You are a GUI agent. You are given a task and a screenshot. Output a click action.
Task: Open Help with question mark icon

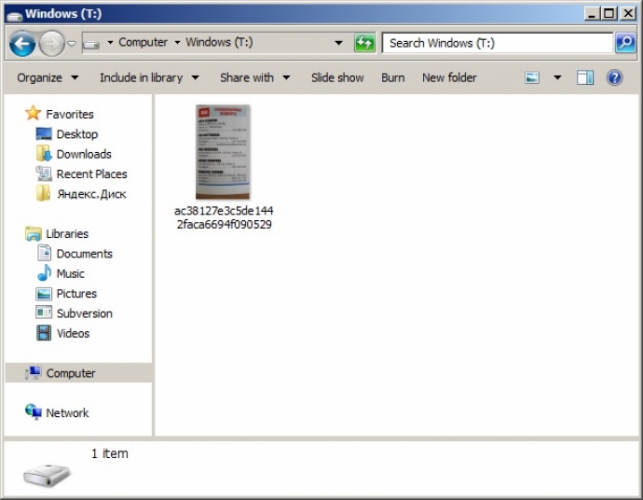tap(614, 78)
